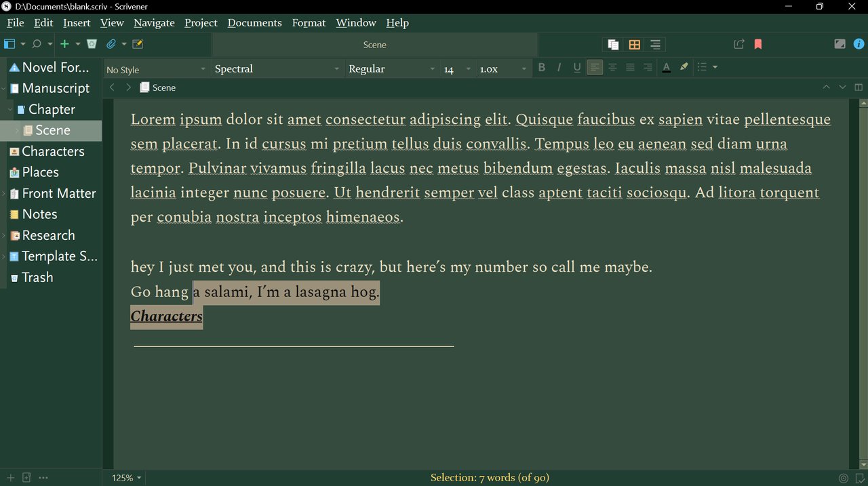This screenshot has width=868, height=486.
Task: Click the session target icon in footer
Action: [844, 478]
